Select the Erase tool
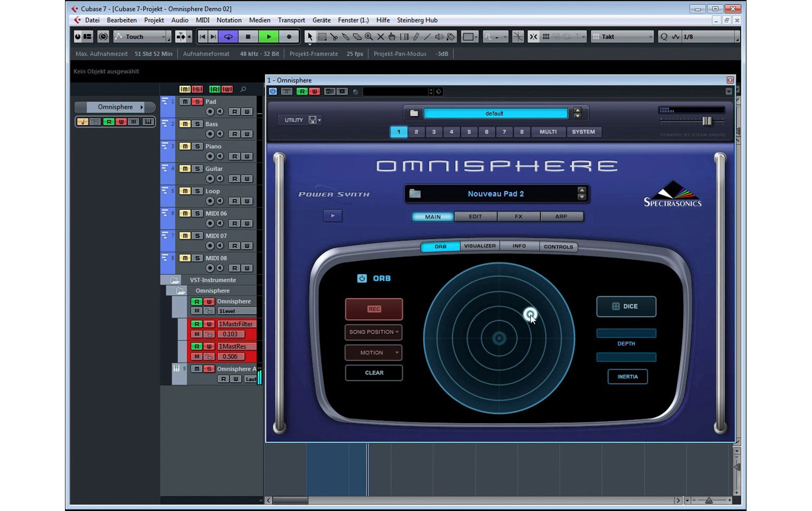812x511 pixels. (x=357, y=37)
